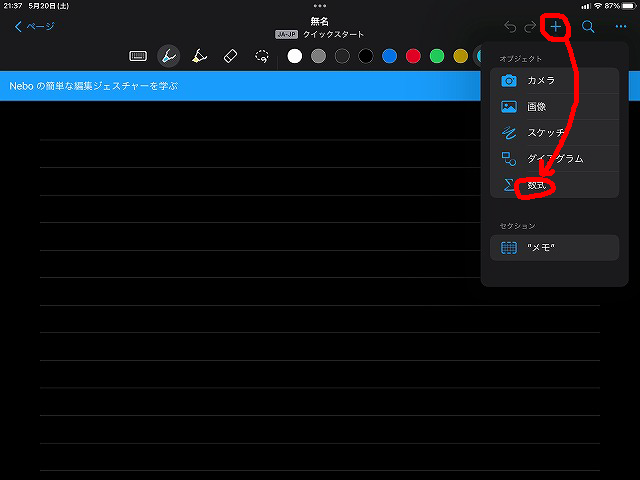
Task: Open search with magnifying glass icon
Action: click(x=589, y=27)
